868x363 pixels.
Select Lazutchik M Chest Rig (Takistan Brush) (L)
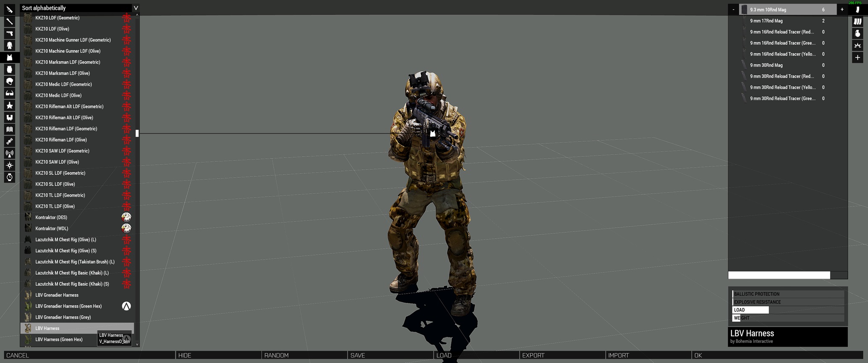77,262
